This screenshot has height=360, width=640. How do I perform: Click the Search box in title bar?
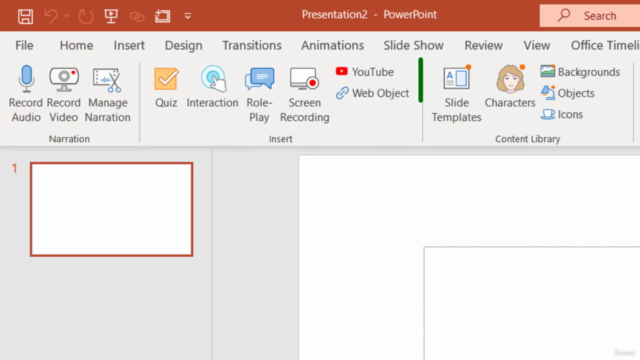[x=590, y=16]
